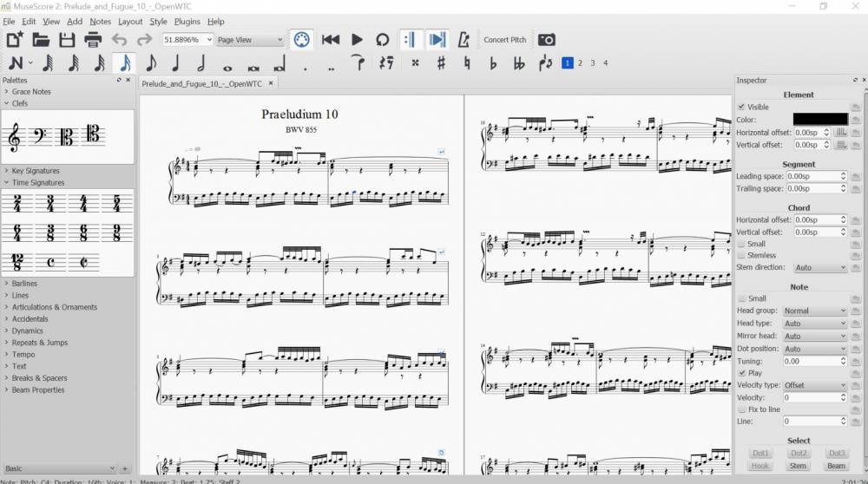Toggle the metronome
The width and height of the screenshot is (868, 484).
tap(464, 40)
